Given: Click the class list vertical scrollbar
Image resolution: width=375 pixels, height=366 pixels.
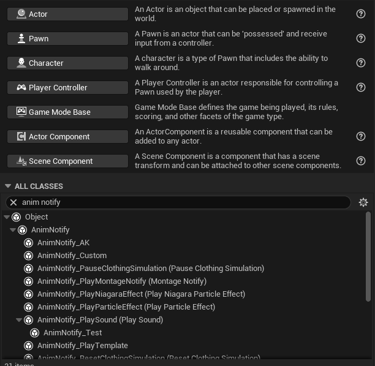Looking at the screenshot, I should [x=368, y=257].
